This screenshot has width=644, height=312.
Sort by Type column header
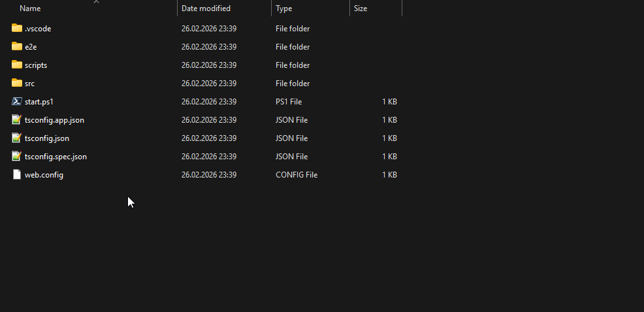coord(284,8)
